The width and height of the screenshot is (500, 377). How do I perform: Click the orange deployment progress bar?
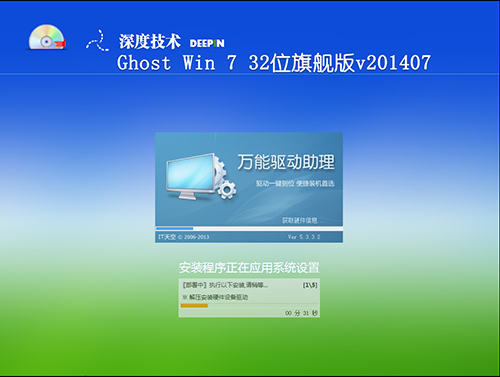tap(194, 306)
